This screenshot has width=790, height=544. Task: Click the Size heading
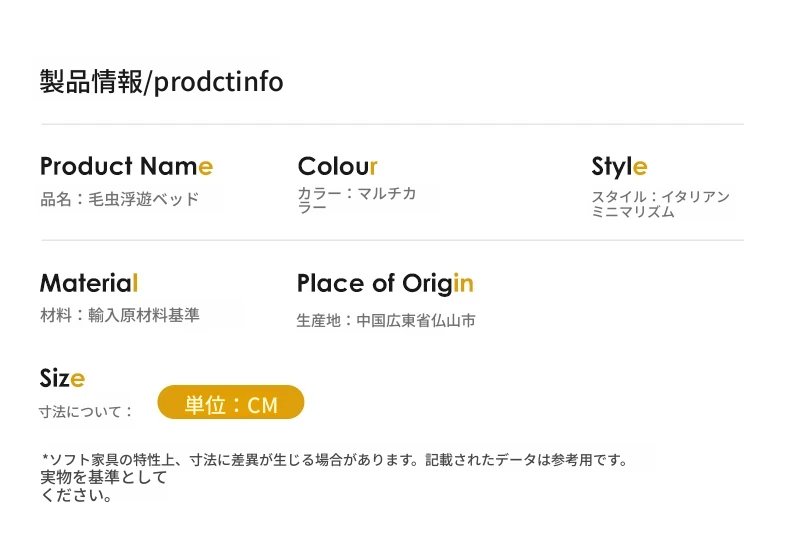coord(62,378)
